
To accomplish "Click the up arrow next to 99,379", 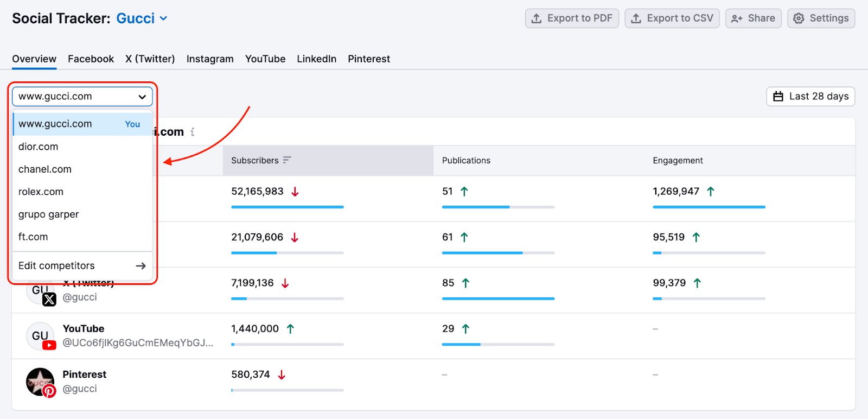I will tap(698, 283).
